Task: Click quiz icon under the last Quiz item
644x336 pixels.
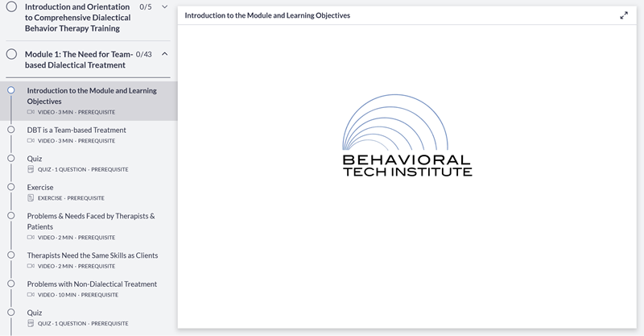Action: tap(31, 323)
